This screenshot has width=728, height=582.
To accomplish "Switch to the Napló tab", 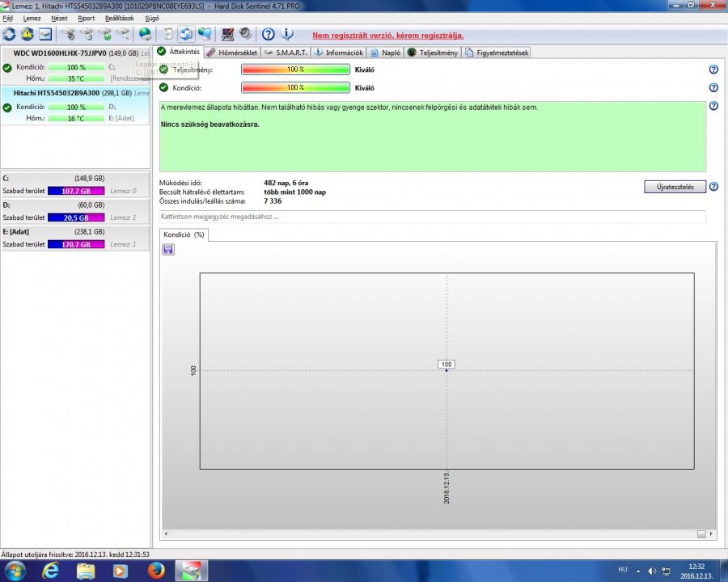I will (386, 53).
